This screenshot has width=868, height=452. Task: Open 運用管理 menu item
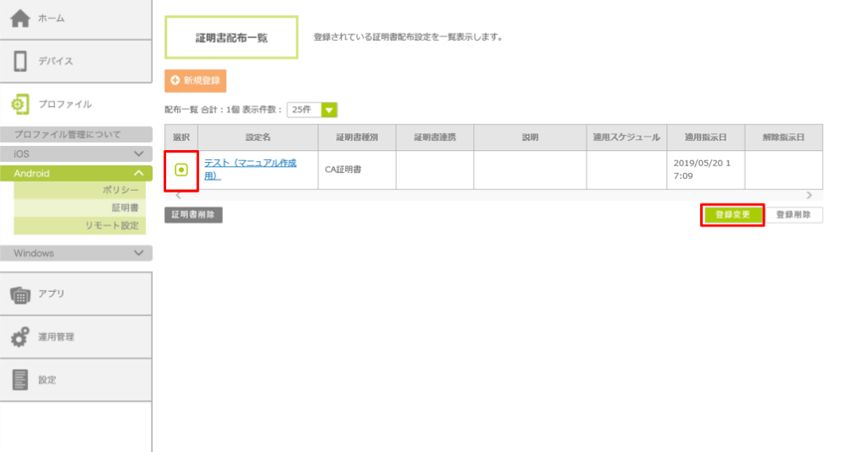click(x=75, y=337)
